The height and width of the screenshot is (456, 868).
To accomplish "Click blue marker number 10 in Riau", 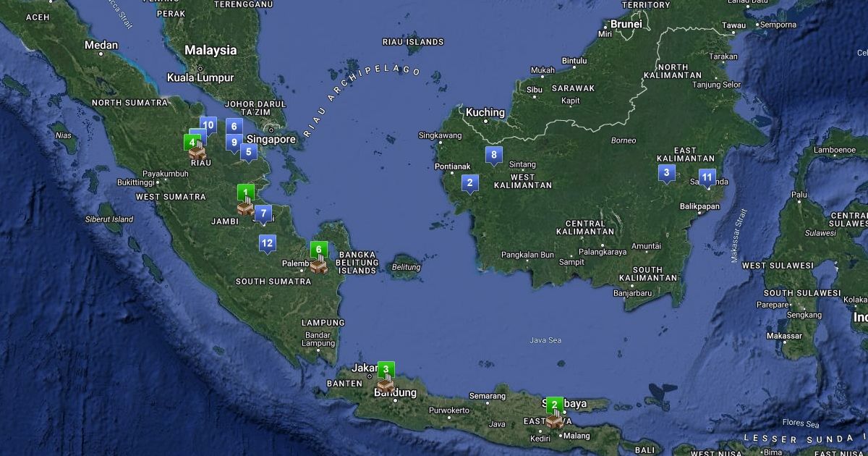I will (208, 125).
